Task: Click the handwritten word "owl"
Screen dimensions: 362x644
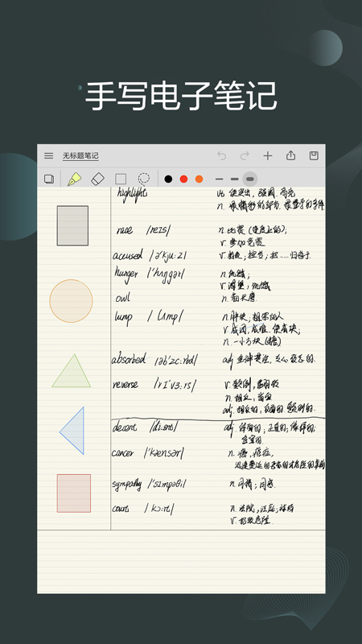Action: tap(123, 298)
